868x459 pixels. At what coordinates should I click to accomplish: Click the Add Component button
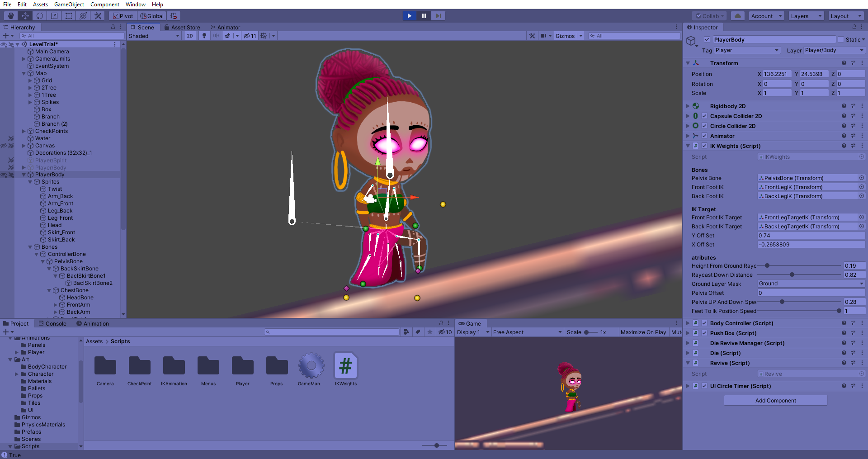[776, 401]
